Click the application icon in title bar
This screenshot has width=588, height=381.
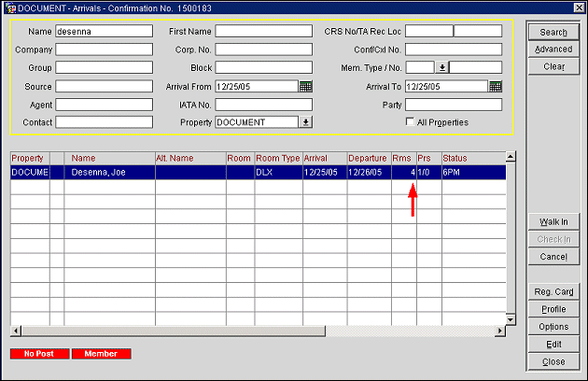(10, 7)
